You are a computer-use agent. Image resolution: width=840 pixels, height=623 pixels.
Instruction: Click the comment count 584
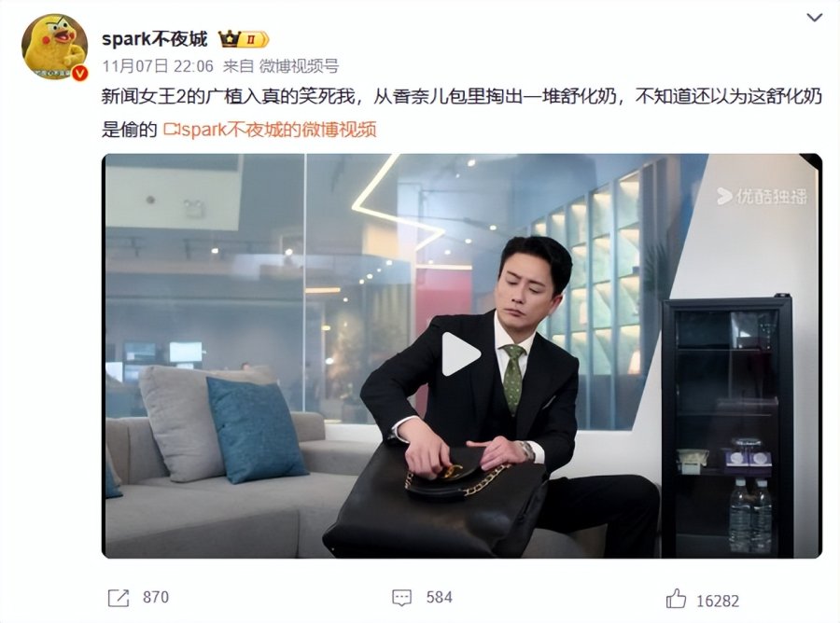coord(440,597)
